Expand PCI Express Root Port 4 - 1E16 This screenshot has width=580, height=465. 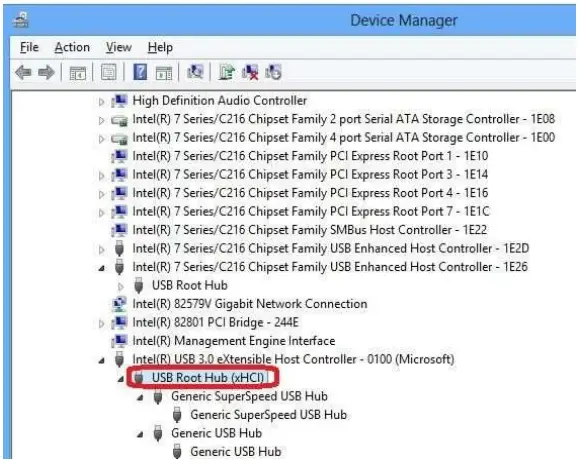tap(101, 194)
